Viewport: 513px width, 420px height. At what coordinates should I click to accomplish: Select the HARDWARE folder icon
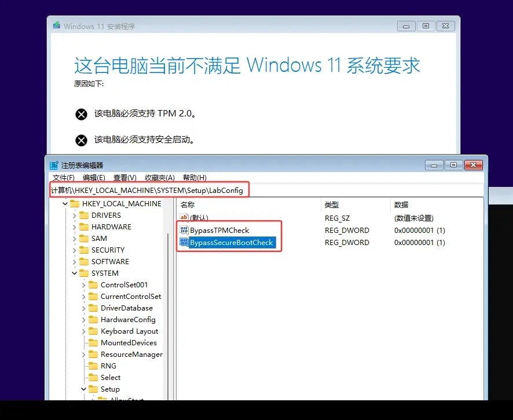(x=84, y=227)
